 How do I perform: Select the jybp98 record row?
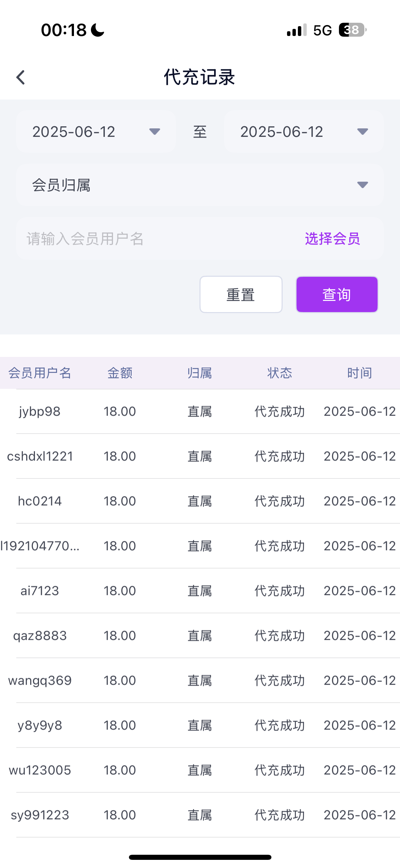pos(200,412)
